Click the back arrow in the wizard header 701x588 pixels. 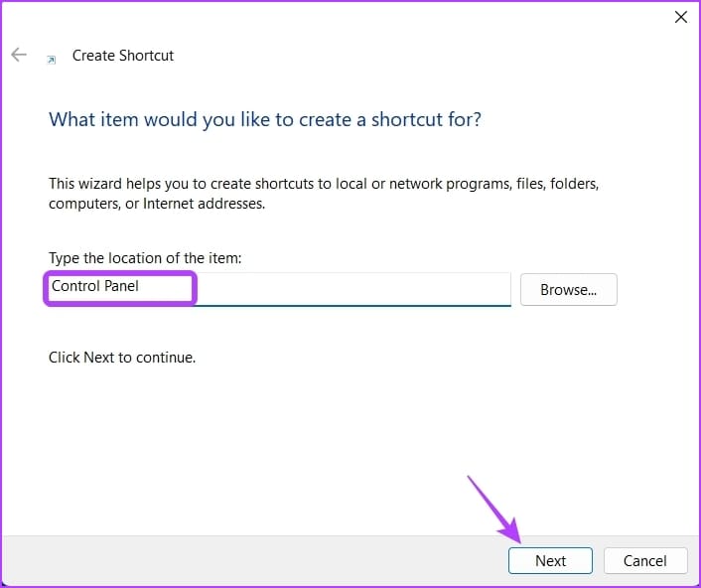[x=19, y=55]
